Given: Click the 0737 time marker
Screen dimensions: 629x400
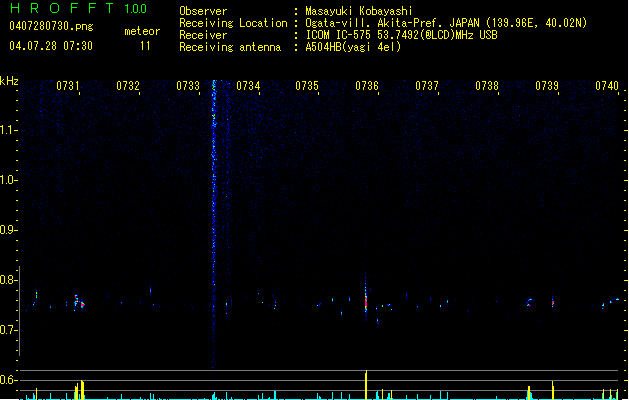Looking at the screenshot, I should [x=427, y=86].
